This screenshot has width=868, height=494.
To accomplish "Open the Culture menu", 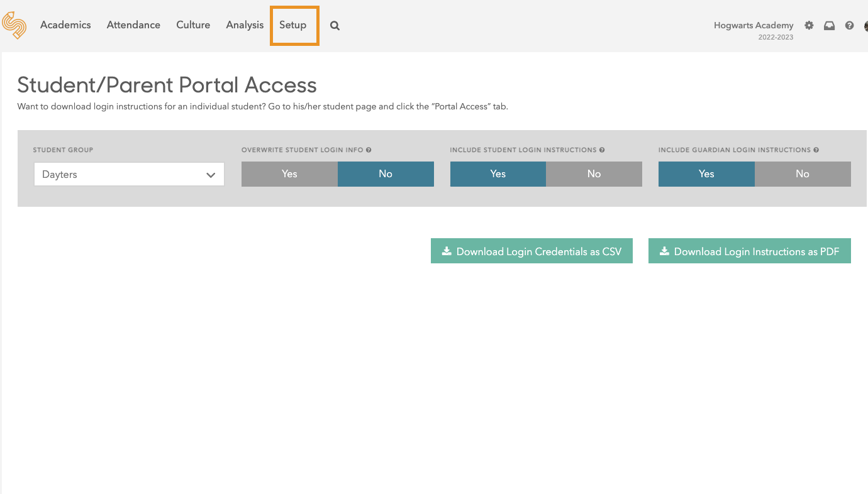I will tap(193, 25).
